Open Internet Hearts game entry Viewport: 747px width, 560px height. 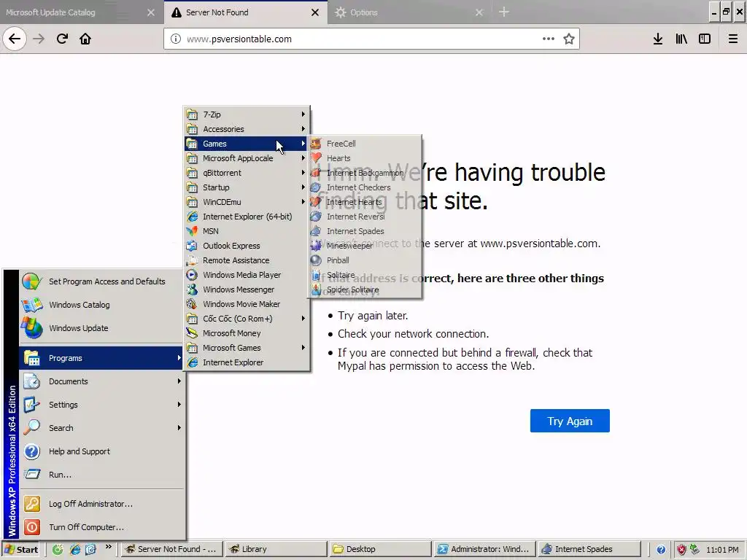[365, 202]
